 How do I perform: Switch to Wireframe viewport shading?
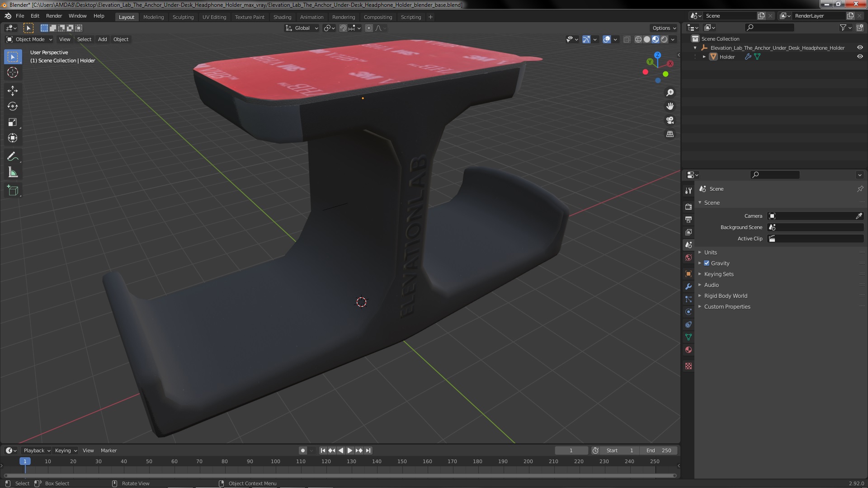638,39
